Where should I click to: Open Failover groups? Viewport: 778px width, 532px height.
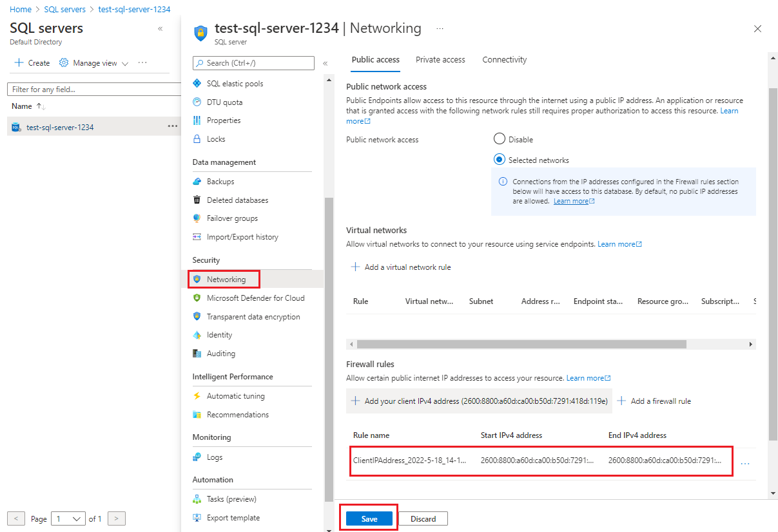[232, 218]
